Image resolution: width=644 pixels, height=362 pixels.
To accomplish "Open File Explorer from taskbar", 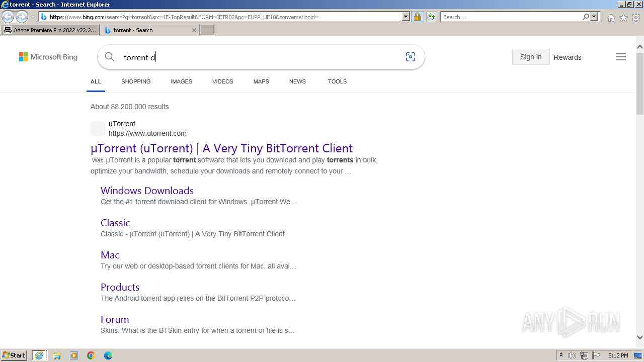I will click(57, 355).
